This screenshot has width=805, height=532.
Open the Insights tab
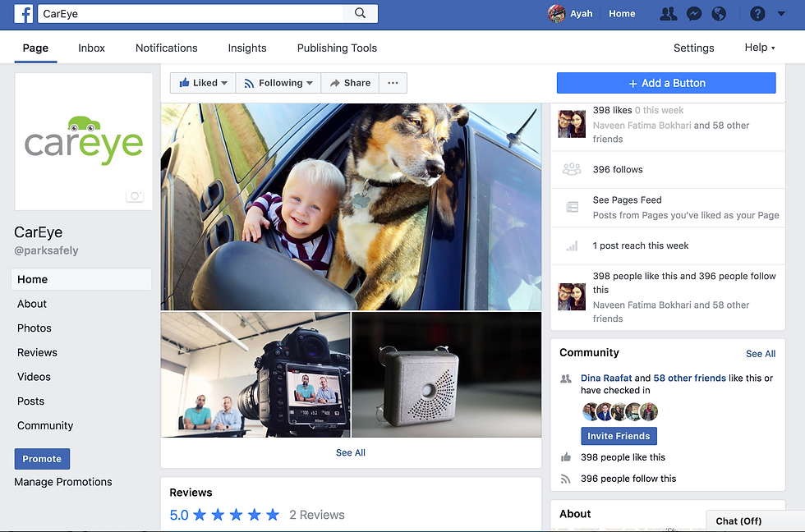click(247, 48)
